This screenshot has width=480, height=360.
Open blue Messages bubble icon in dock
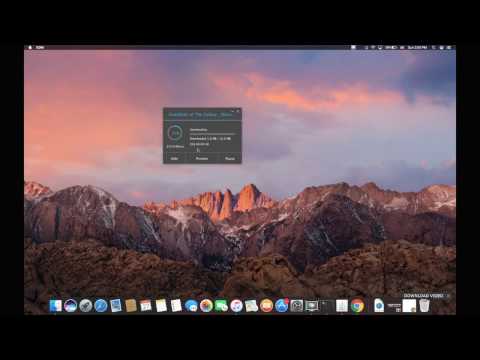click(191, 306)
